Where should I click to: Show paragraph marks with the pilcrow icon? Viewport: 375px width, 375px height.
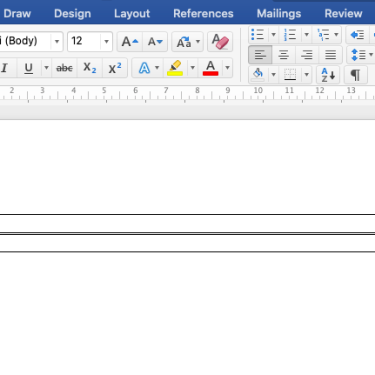point(355,75)
